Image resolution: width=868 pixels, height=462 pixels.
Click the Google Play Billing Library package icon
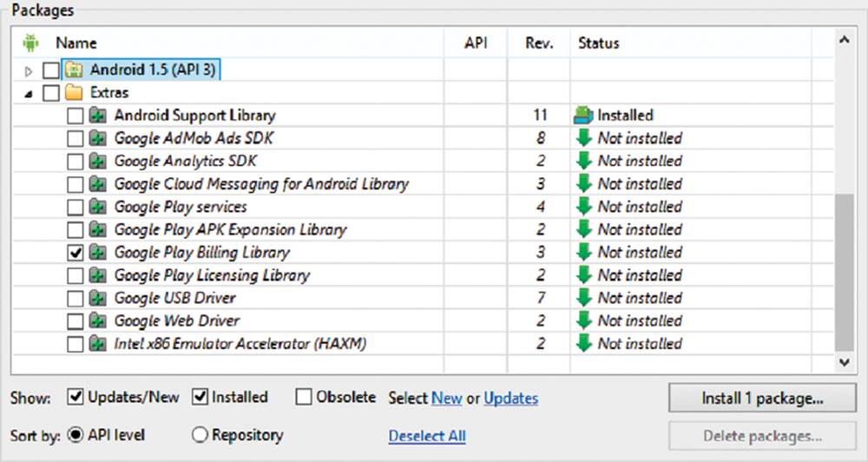tap(98, 253)
